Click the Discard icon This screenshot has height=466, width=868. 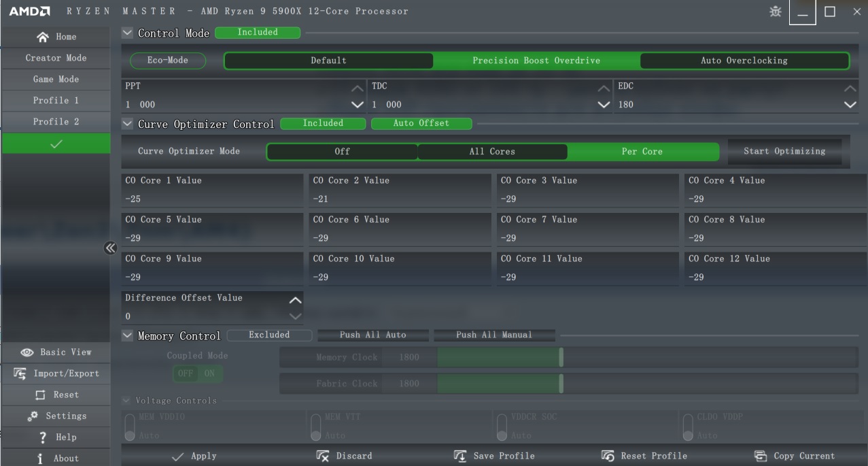(323, 456)
